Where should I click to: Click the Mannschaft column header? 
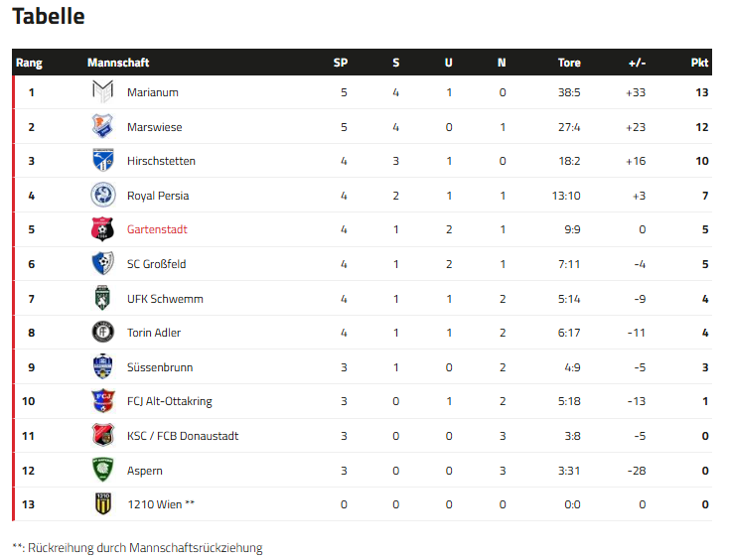click(118, 63)
